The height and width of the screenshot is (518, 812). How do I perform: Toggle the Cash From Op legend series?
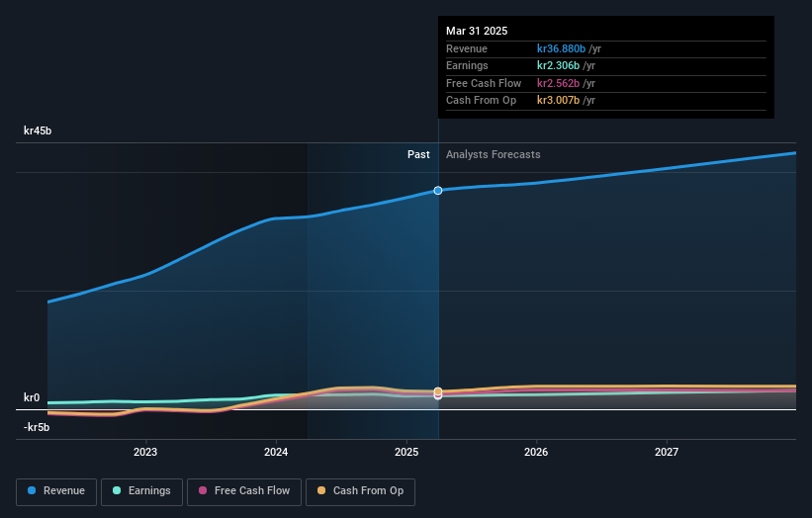click(360, 491)
